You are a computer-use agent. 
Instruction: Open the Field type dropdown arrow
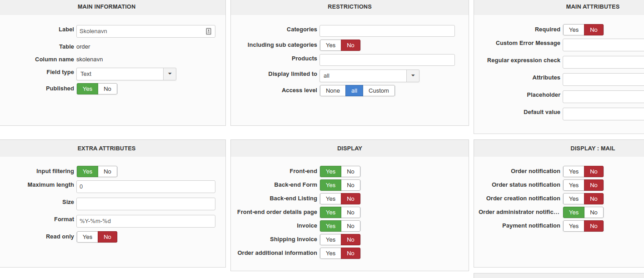[x=170, y=74]
